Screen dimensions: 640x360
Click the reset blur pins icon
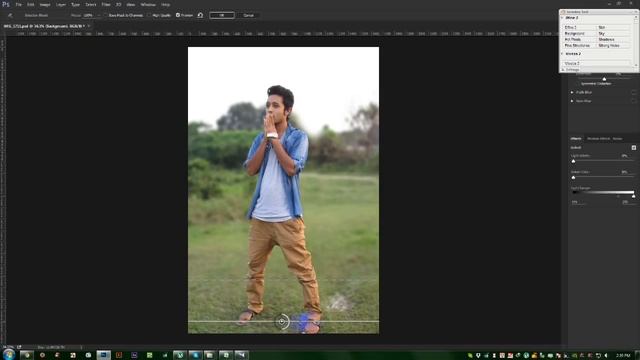click(200, 15)
